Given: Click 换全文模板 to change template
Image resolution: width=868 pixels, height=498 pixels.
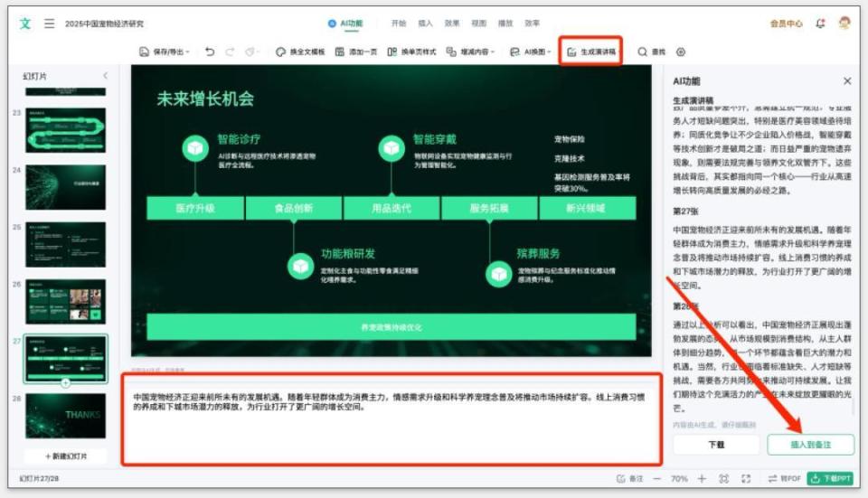Looking at the screenshot, I should (x=300, y=52).
